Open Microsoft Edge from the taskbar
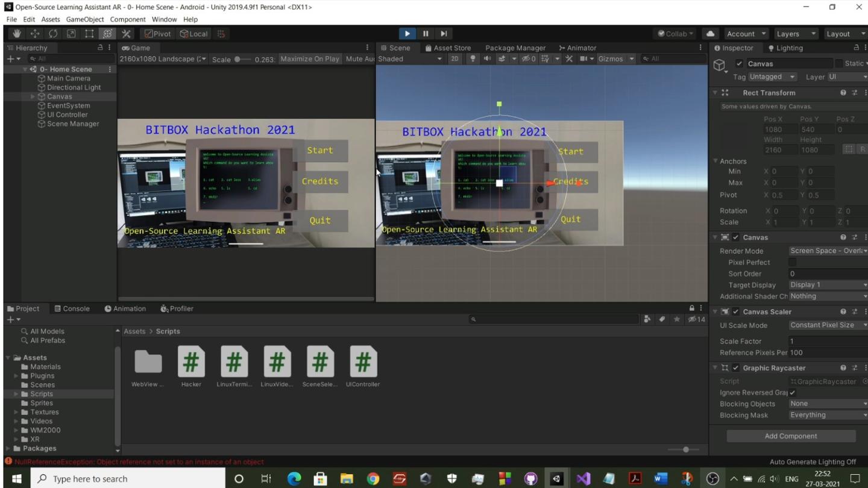 point(294,479)
